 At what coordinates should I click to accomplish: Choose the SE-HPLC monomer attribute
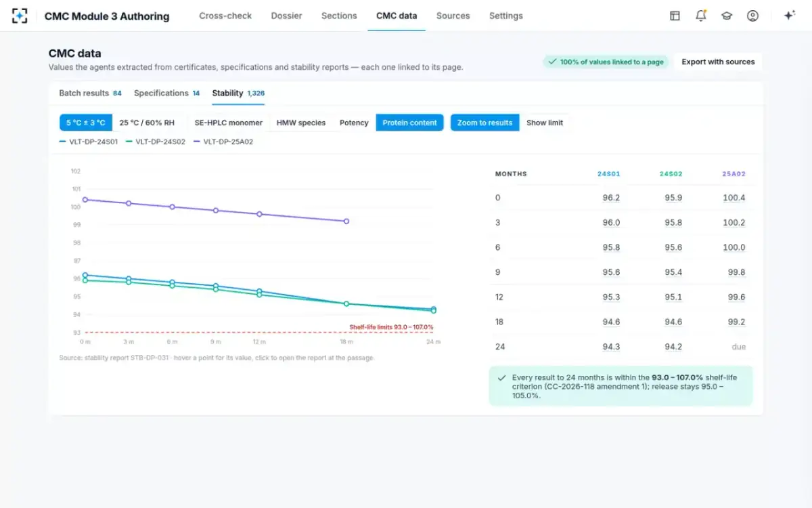tap(228, 123)
